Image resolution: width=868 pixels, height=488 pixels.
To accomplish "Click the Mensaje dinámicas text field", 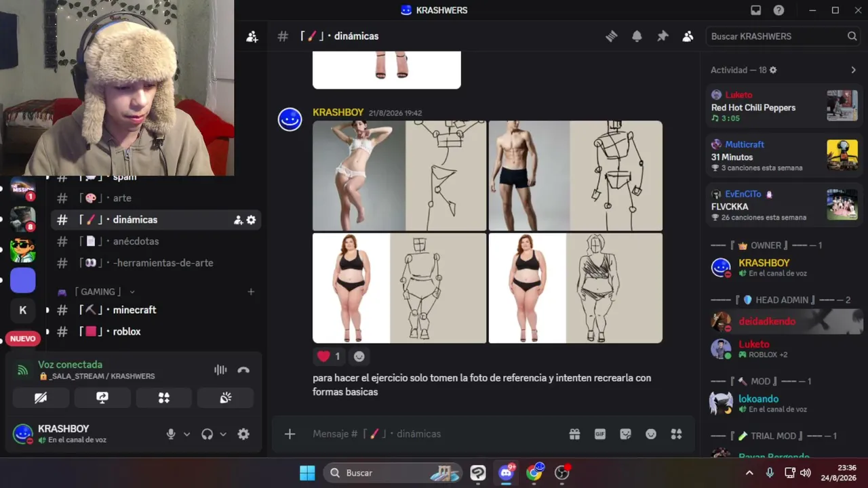I will pyautogui.click(x=434, y=434).
